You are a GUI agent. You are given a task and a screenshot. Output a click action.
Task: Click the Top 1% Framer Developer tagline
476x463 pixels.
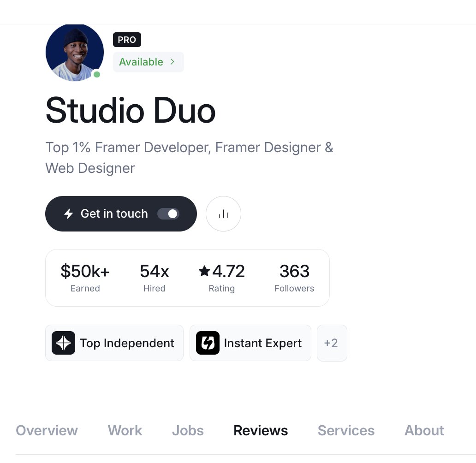(x=190, y=158)
